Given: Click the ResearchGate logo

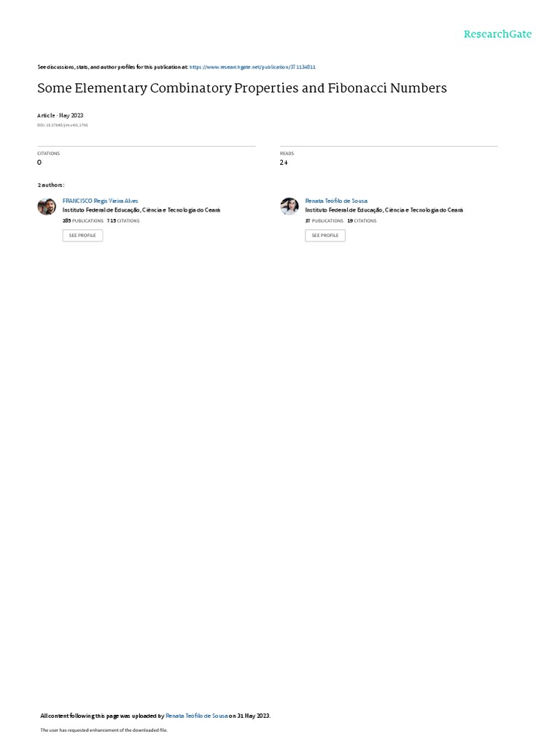Looking at the screenshot, I should point(497,34).
